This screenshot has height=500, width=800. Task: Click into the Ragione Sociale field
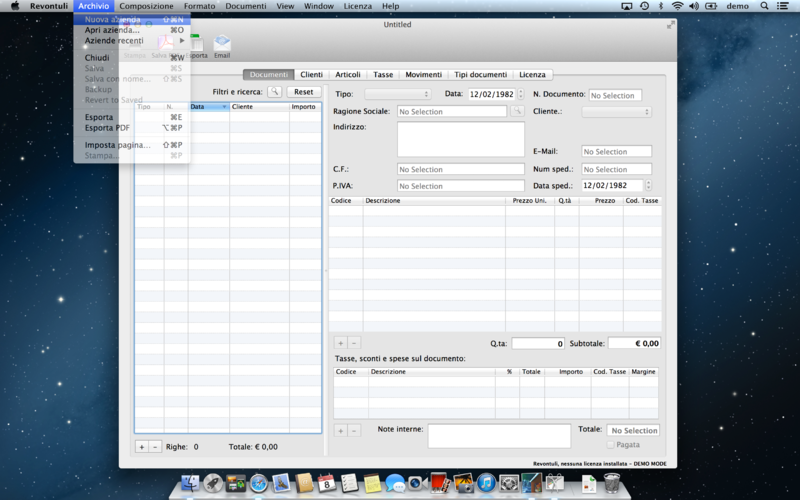452,111
